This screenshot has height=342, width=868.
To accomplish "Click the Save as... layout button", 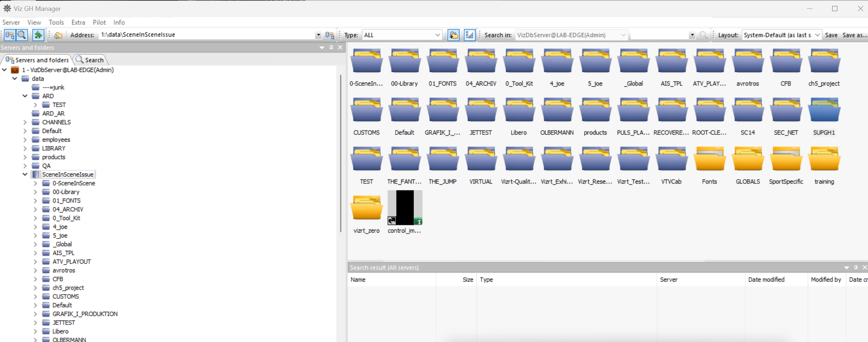I will pos(855,35).
